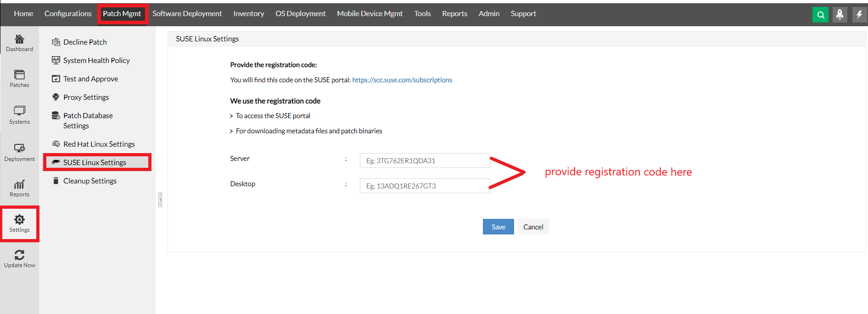The width and height of the screenshot is (868, 314).
Task: Click the Test and Approve icon
Action: click(x=56, y=79)
